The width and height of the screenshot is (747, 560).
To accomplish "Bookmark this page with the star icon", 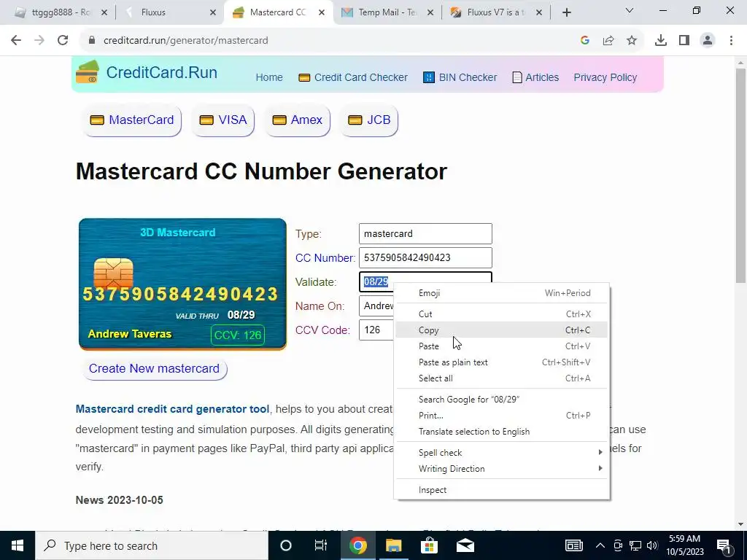I will [x=632, y=41].
